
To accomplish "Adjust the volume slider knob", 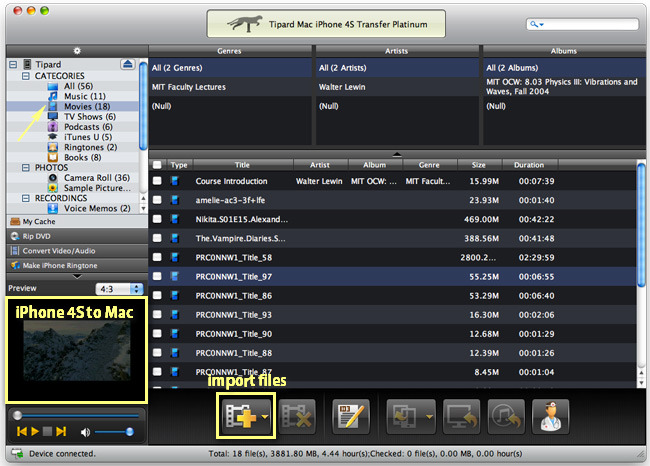I will (129, 432).
